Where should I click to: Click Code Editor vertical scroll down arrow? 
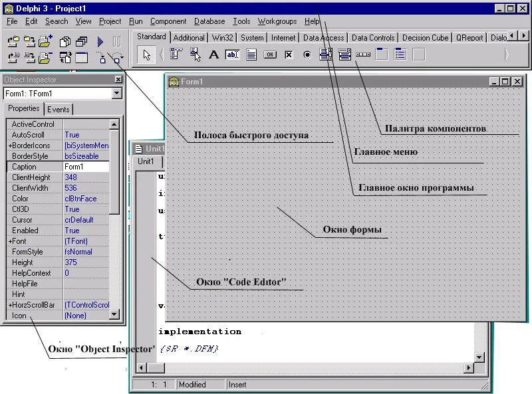point(479,357)
